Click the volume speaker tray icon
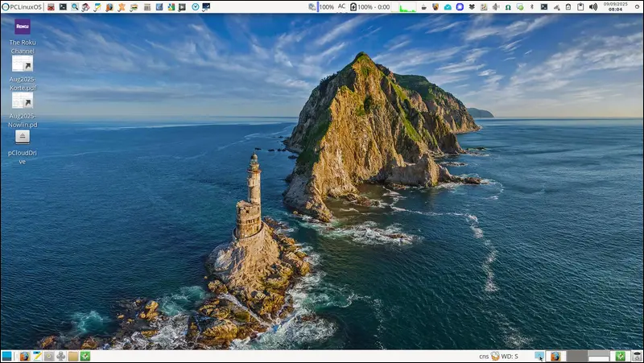This screenshot has width=644, height=363. (593, 6)
